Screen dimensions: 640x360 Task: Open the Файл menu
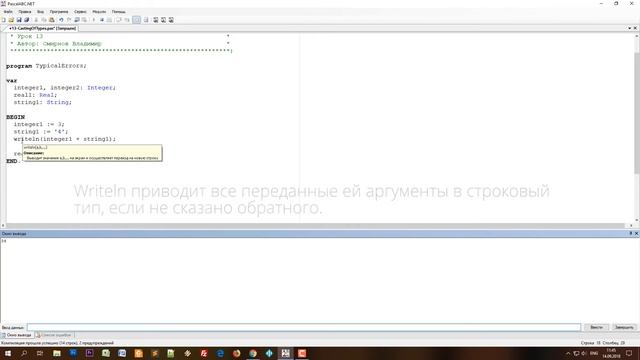pyautogui.click(x=8, y=12)
